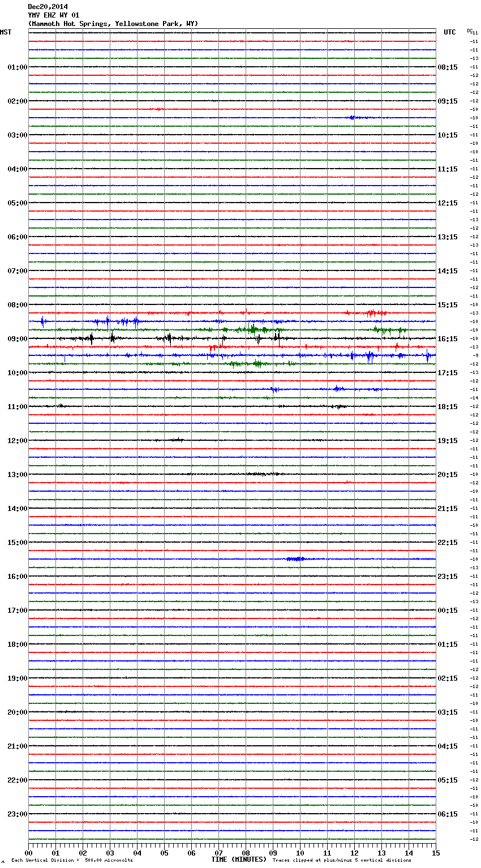Viewport: 481px width, 868px height.
Task: Click the 15 minute axis tick label
Action: coord(436,853)
